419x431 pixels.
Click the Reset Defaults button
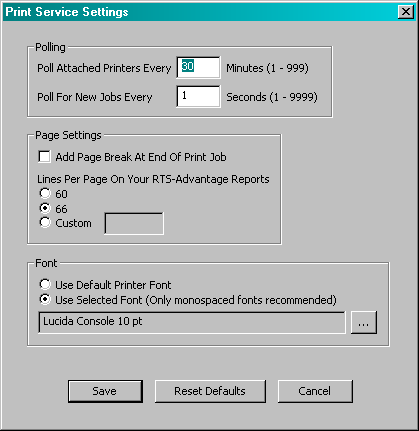coord(210,391)
